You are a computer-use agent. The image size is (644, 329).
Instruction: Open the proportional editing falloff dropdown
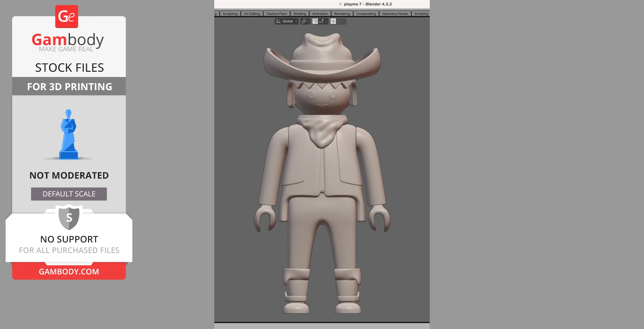[x=346, y=21]
